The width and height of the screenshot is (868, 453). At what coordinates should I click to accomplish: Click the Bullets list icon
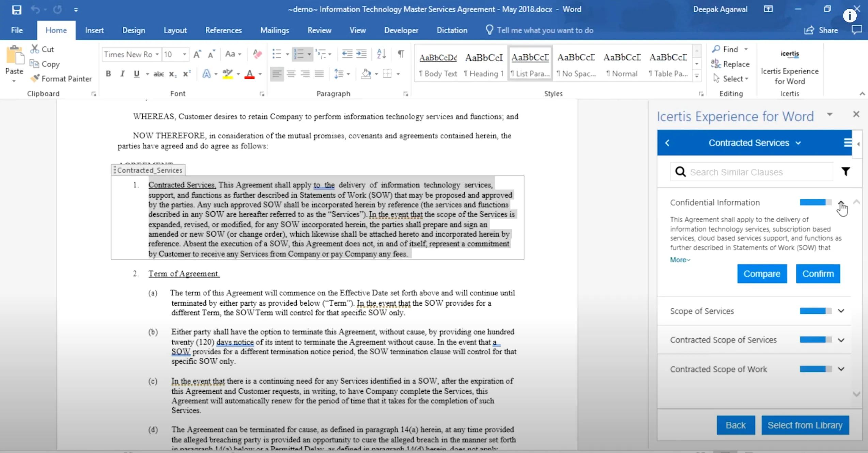tap(277, 54)
